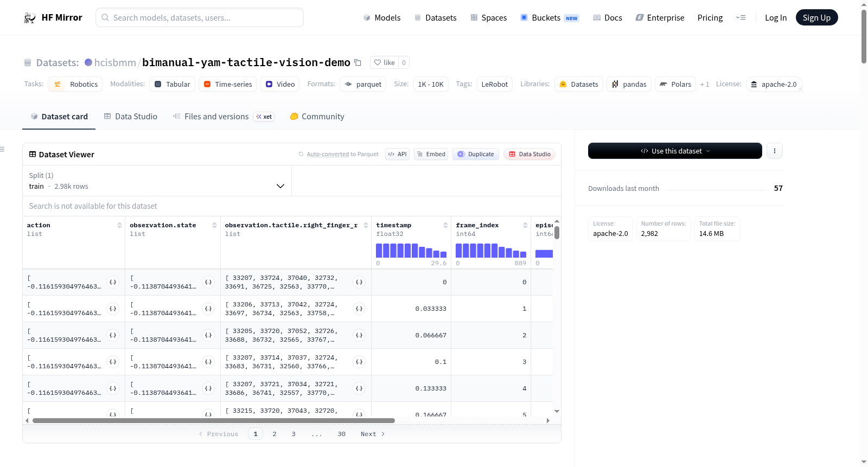868x467 pixels.
Task: Sort by observation.state column
Action: (x=214, y=225)
